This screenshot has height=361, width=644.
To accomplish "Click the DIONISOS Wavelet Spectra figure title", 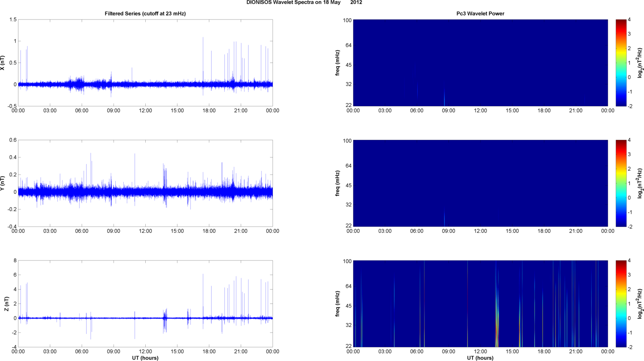I will pyautogui.click(x=304, y=3).
